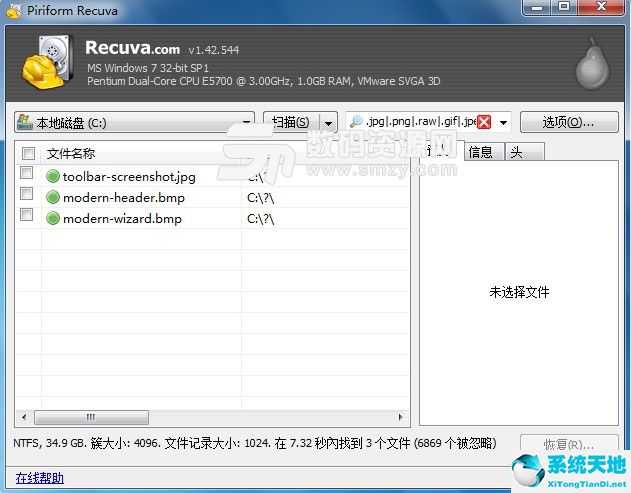Screen dimensions: 631x493
Task: Click the .jpg|.png|.raw filter text field
Action: coord(421,122)
